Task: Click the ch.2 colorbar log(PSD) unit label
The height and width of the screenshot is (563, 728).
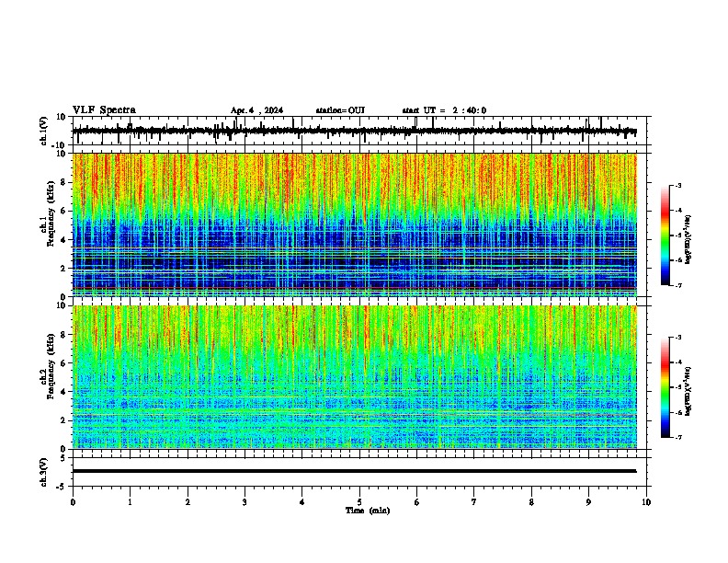Action: click(x=688, y=391)
